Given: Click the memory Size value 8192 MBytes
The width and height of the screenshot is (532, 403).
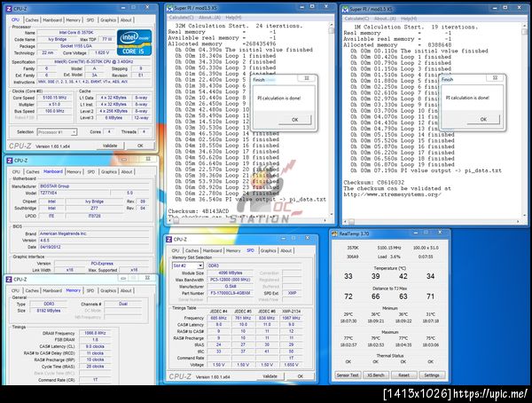Looking at the screenshot, I should click(x=49, y=311).
